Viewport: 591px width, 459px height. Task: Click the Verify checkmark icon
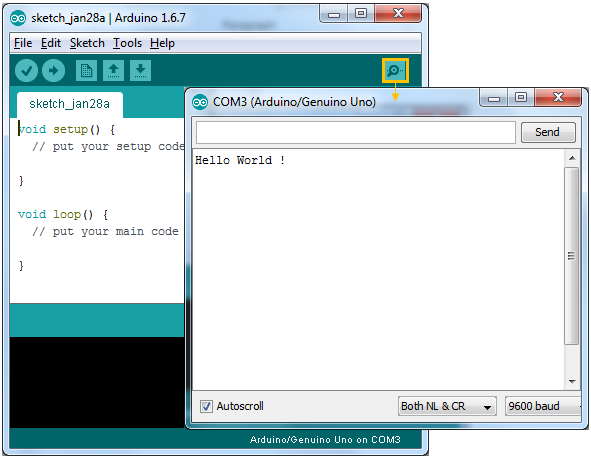(x=26, y=70)
